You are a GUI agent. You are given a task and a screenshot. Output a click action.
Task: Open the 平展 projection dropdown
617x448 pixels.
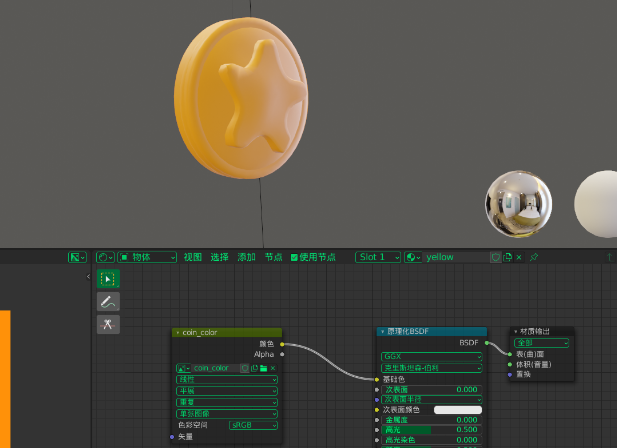tap(227, 391)
